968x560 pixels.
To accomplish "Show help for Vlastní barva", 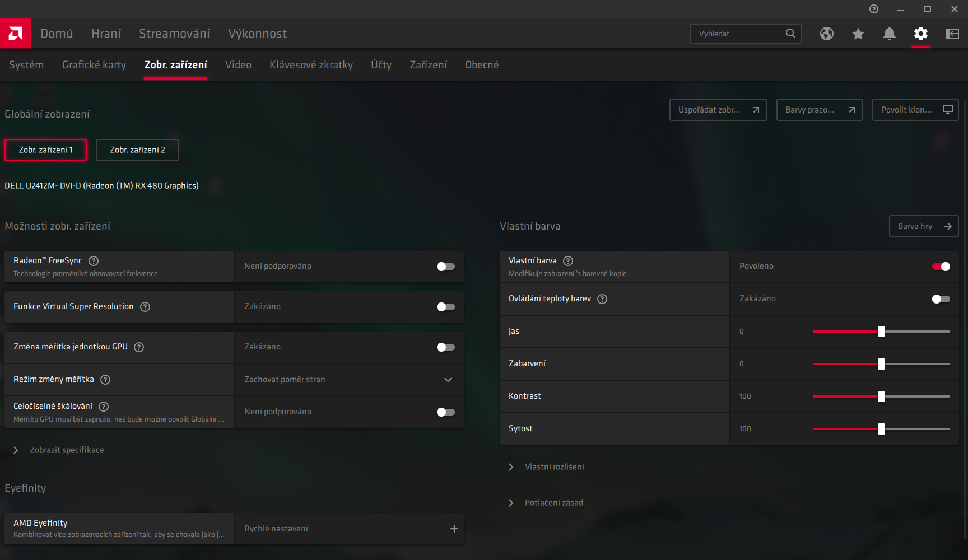I will point(568,261).
